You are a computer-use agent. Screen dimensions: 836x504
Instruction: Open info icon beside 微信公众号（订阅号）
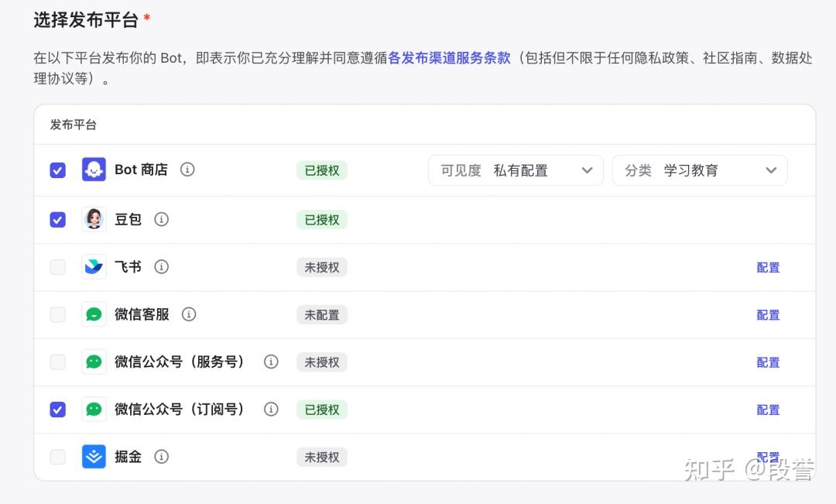click(272, 409)
